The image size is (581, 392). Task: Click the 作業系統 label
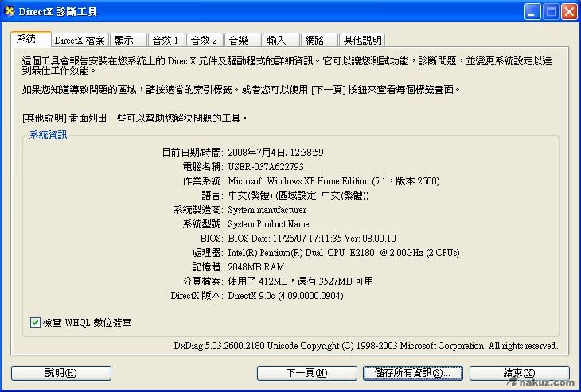(203, 181)
